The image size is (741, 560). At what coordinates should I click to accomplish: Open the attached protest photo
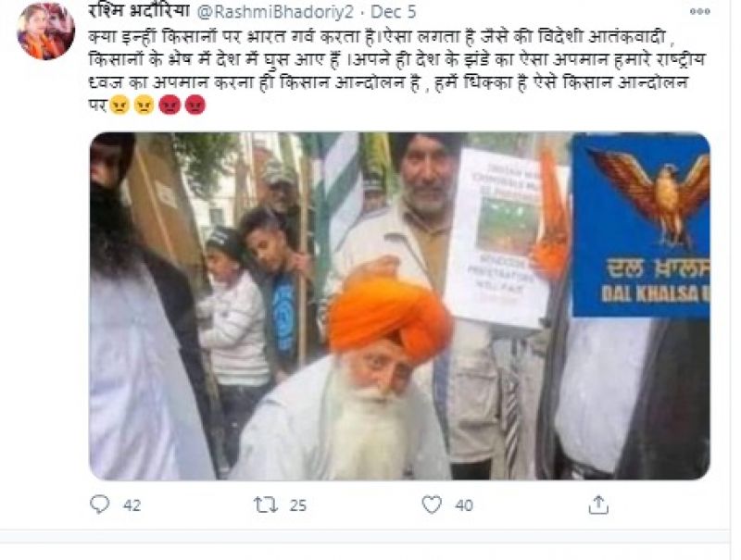tap(400, 306)
